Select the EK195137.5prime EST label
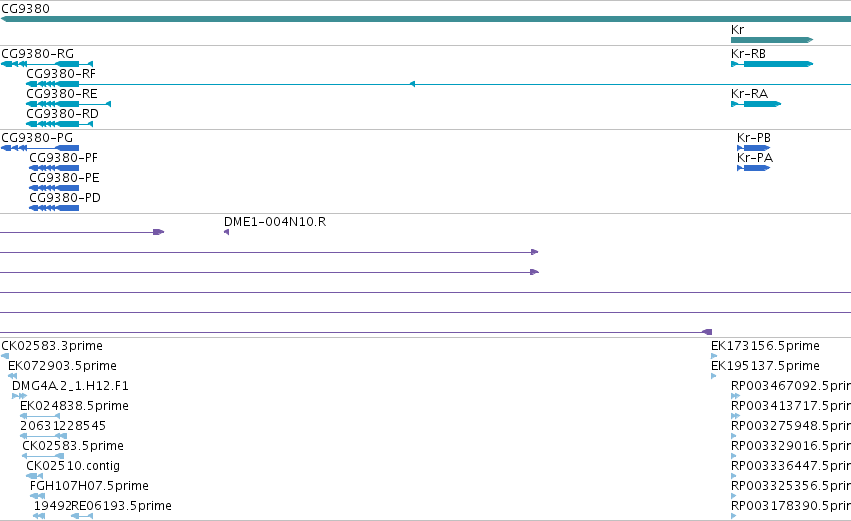851x521 pixels. [765, 366]
